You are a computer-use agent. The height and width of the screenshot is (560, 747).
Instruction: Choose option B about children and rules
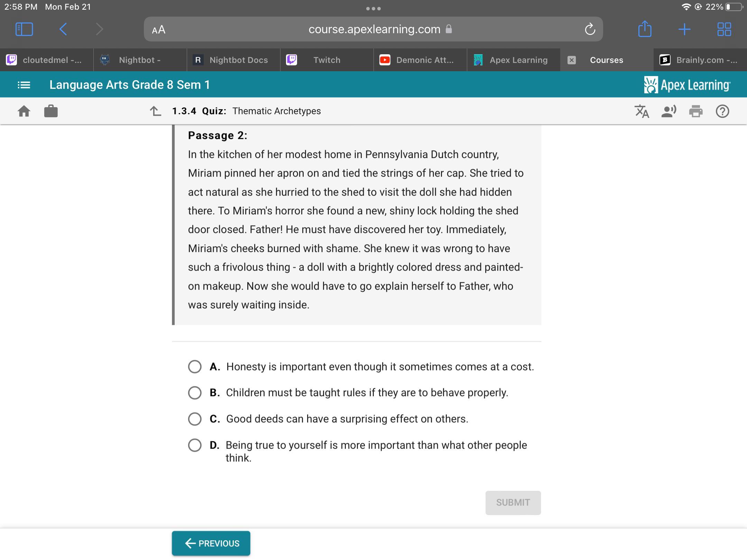195,393
